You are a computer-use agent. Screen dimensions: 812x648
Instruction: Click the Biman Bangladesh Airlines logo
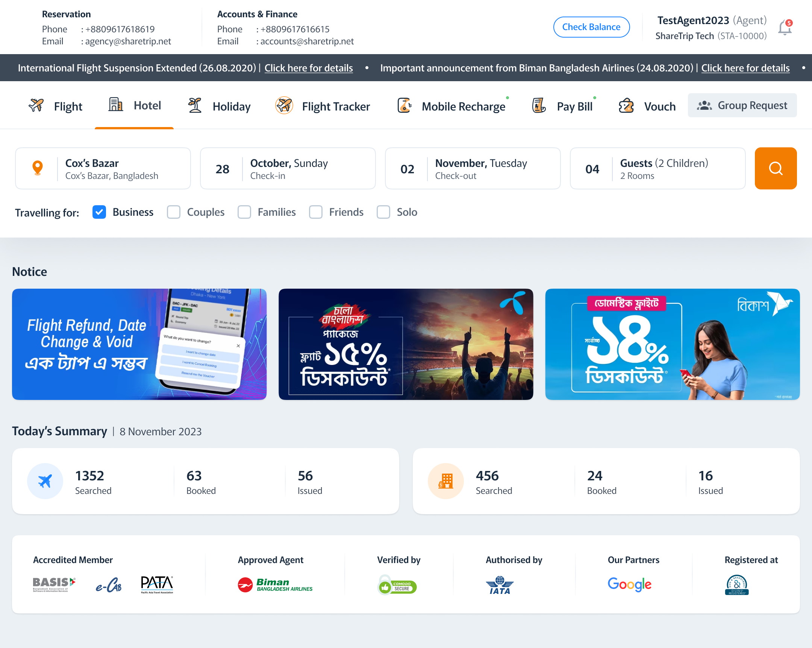tap(275, 585)
